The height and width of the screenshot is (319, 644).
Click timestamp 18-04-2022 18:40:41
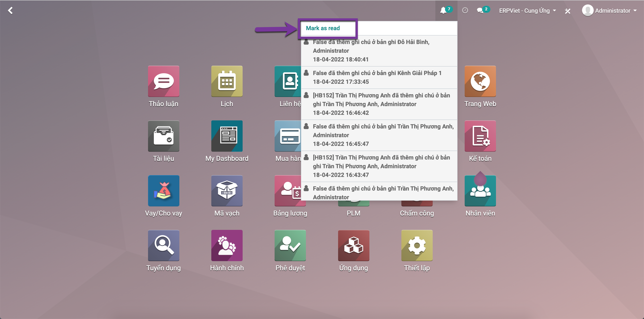pyautogui.click(x=341, y=59)
